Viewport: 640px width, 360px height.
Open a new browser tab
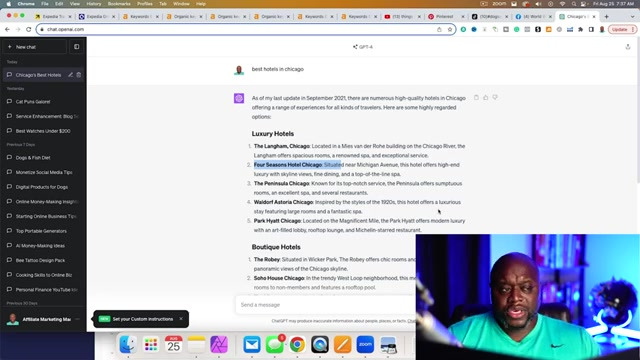(607, 17)
